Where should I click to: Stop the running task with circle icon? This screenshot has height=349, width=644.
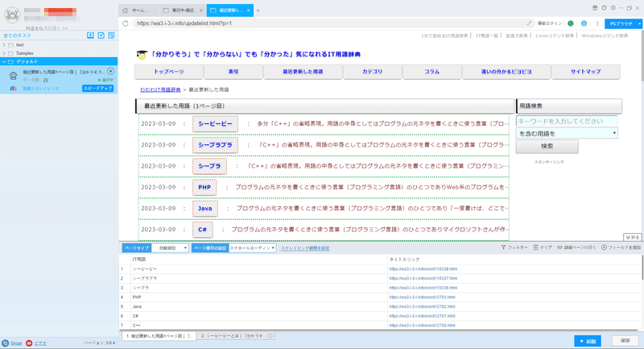pyautogui.click(x=110, y=72)
